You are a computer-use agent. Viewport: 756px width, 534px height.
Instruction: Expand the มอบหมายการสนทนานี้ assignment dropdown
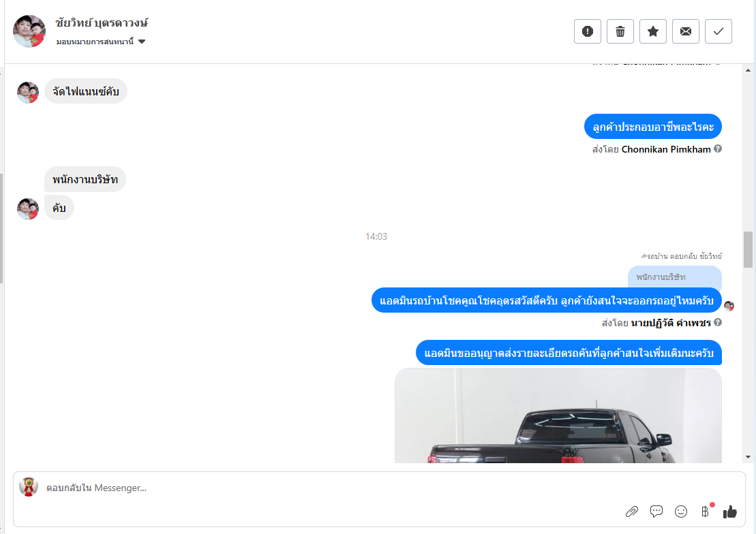tap(101, 42)
